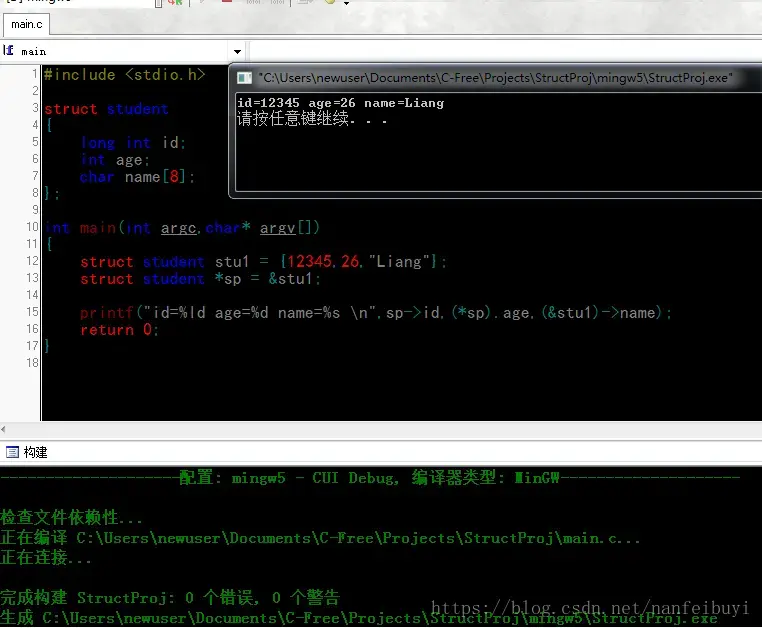Click the printf statement on line 15
Image resolution: width=762 pixels, height=628 pixels.
click(376, 313)
